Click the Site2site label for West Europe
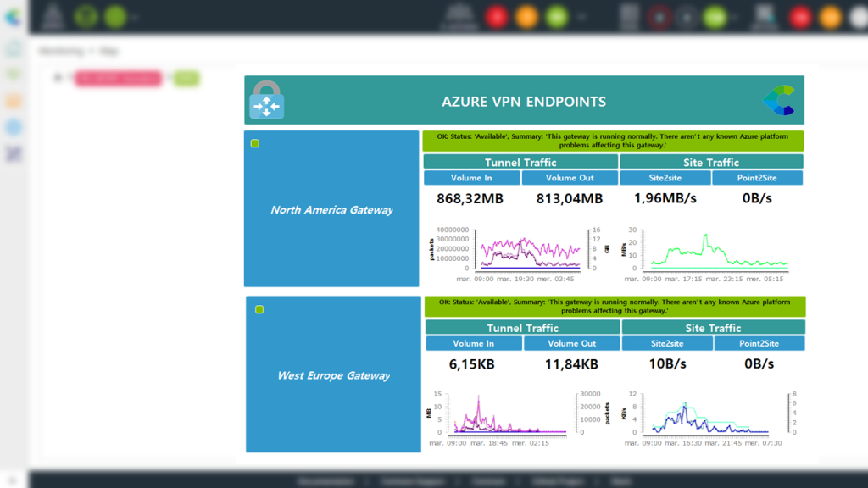The height and width of the screenshot is (488, 868). point(668,343)
